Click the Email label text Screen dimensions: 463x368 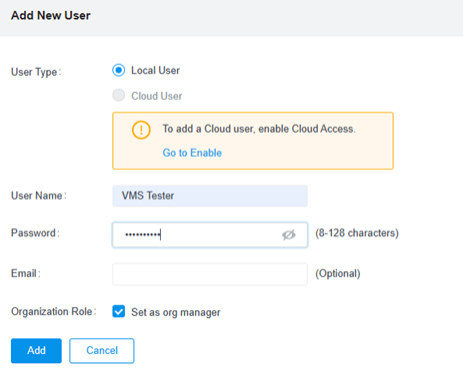26,273
